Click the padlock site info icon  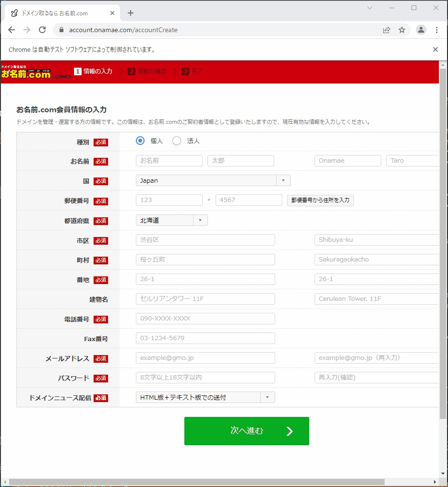pos(61,30)
